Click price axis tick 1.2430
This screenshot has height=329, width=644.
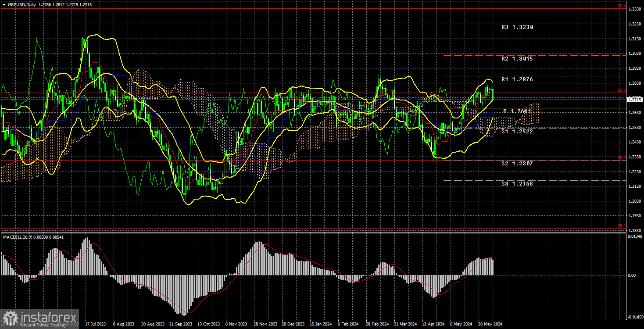[x=634, y=142]
